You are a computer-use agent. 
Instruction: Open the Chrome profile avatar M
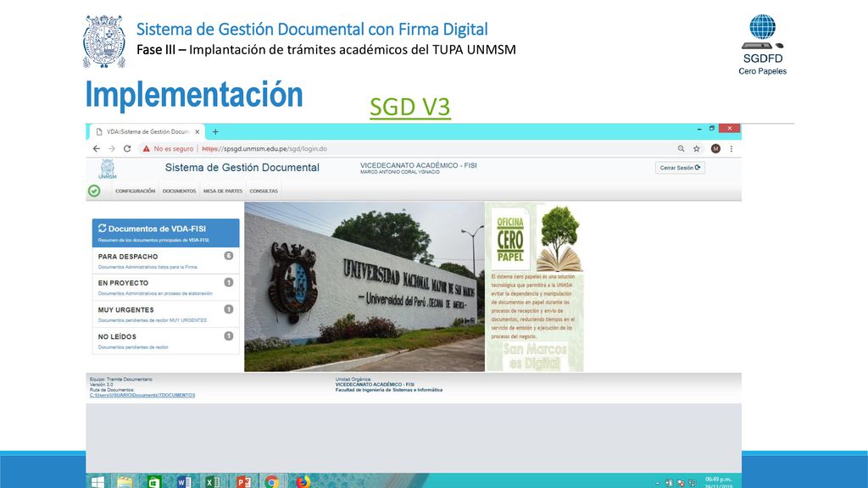715,149
